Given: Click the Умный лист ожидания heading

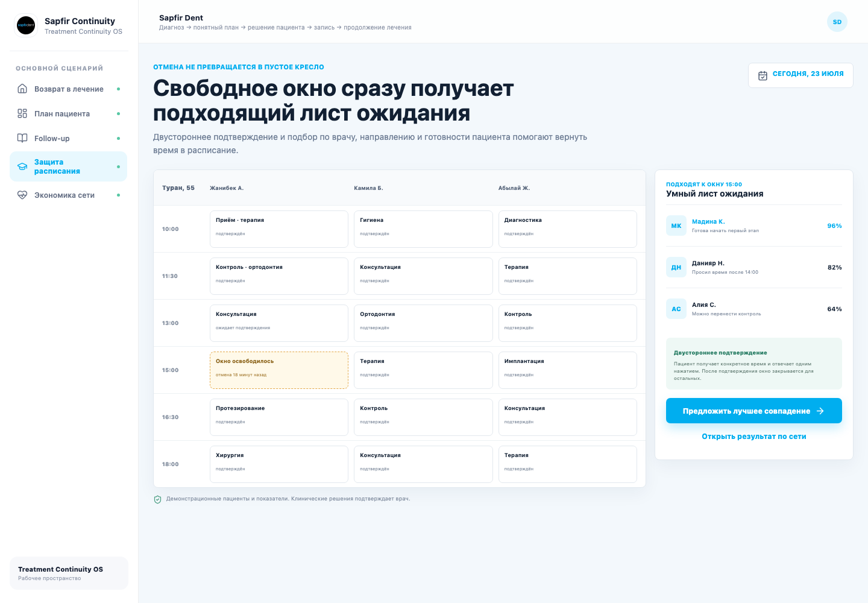Looking at the screenshot, I should pos(715,194).
